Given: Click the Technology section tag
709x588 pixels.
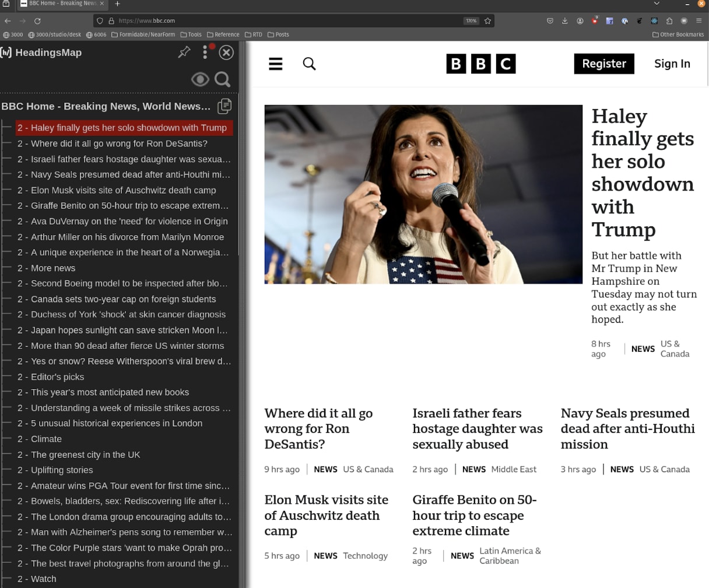Looking at the screenshot, I should pos(365,556).
